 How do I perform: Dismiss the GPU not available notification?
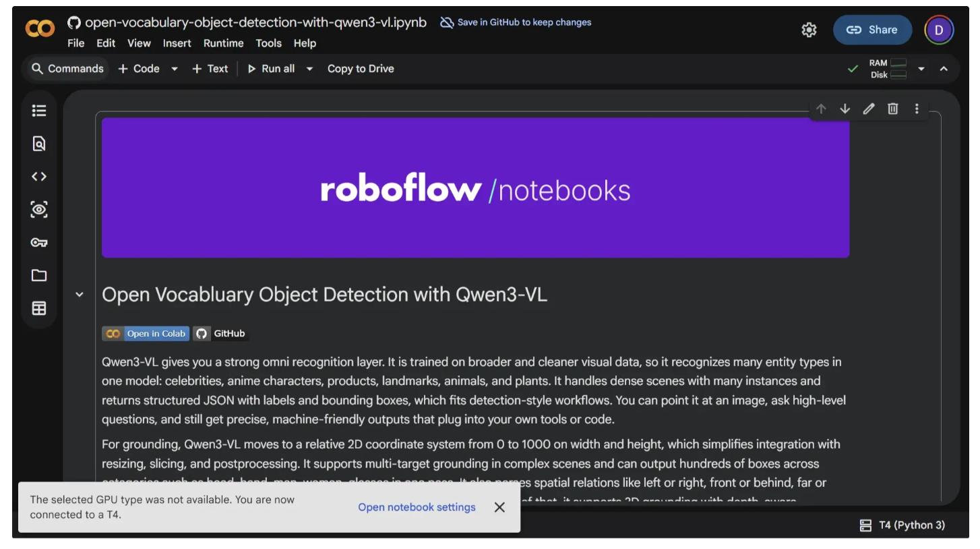[499, 507]
